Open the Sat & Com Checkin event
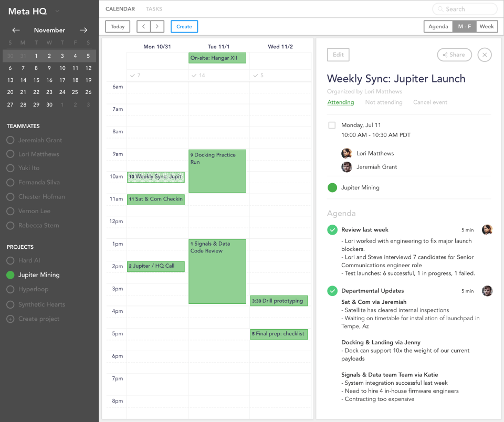The image size is (504, 422). click(x=156, y=199)
